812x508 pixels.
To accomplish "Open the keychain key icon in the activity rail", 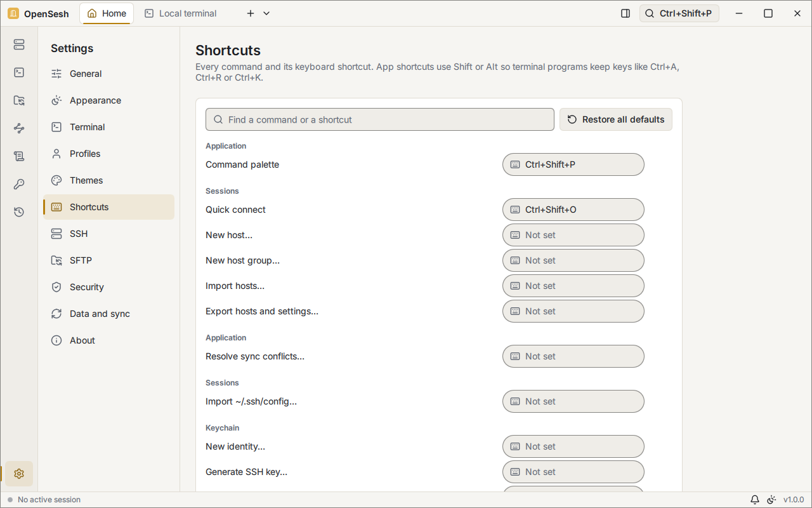I will 19,184.
